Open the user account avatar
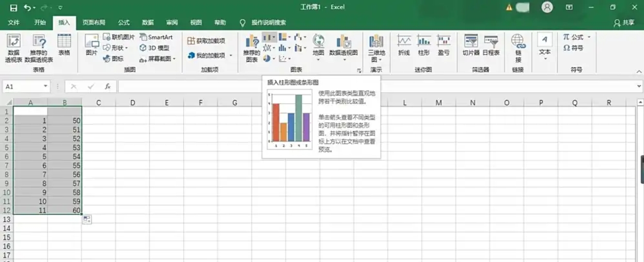Screen dimensions: 644x262 pos(547,7)
